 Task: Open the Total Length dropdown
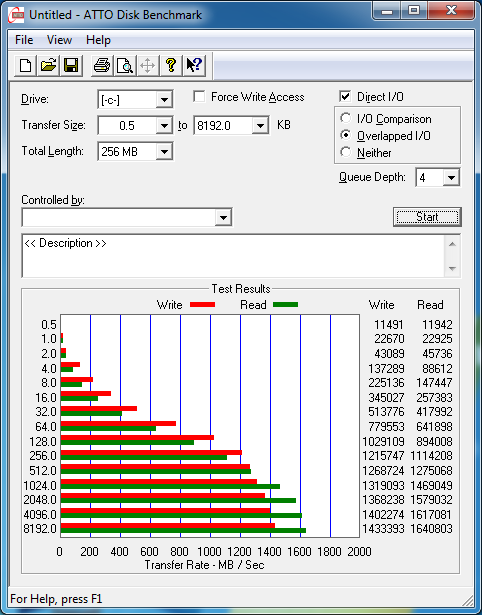coord(164,152)
